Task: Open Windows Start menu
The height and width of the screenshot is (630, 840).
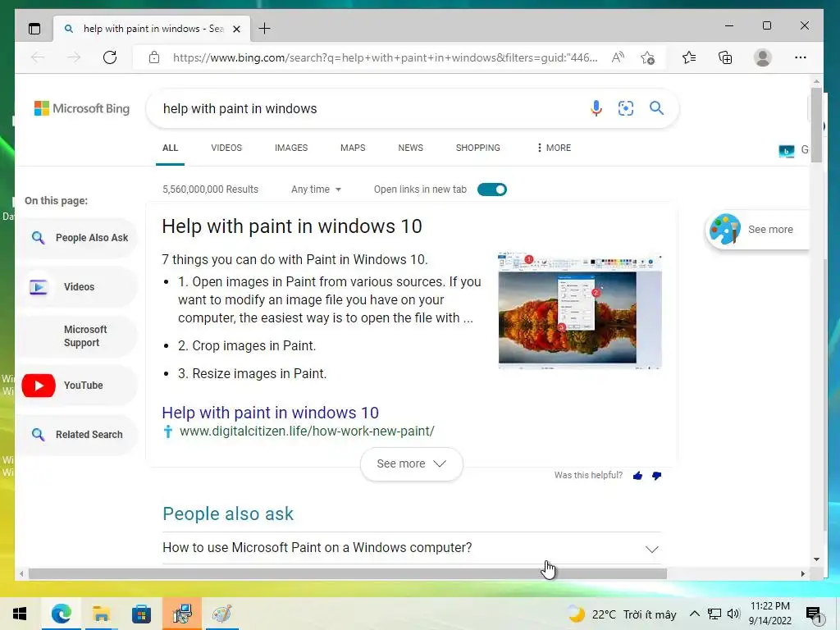Action: click(x=20, y=614)
